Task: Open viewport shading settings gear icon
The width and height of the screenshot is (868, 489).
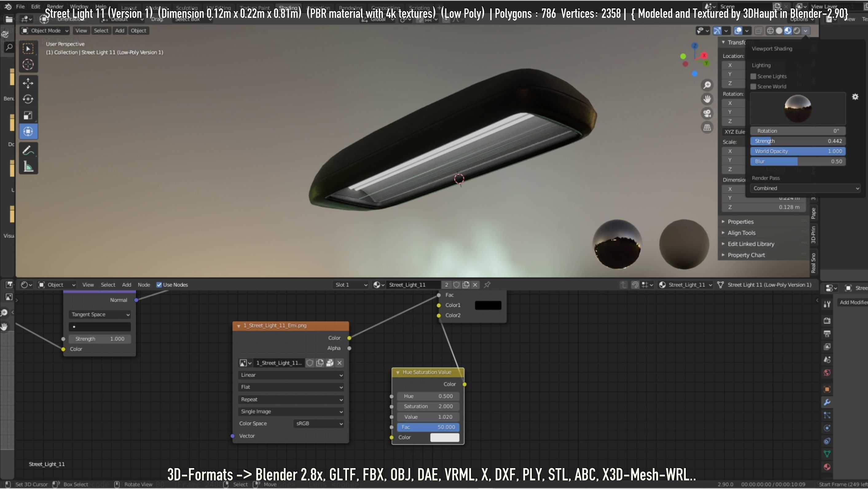Action: (855, 97)
